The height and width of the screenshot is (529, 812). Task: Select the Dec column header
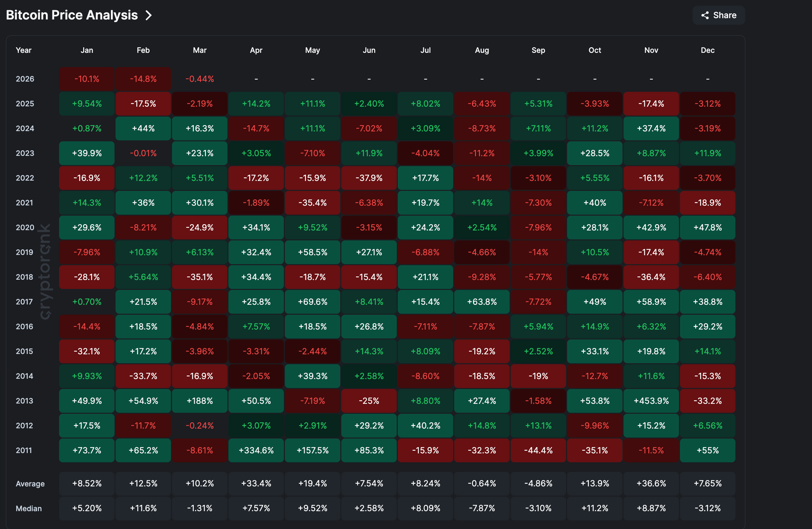[707, 50]
